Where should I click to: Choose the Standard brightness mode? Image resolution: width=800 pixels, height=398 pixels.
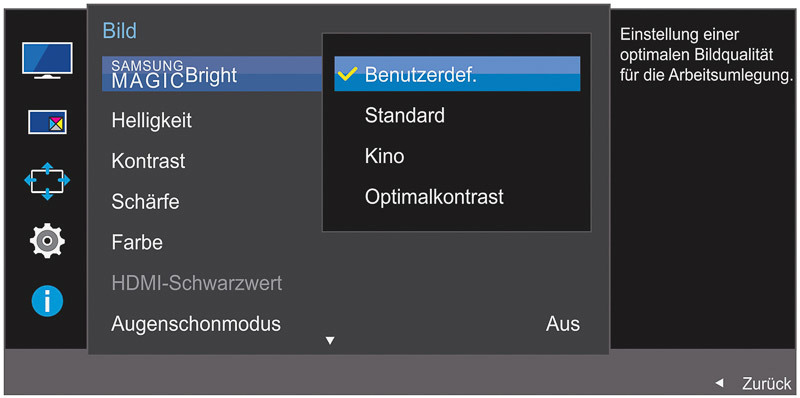point(405,115)
